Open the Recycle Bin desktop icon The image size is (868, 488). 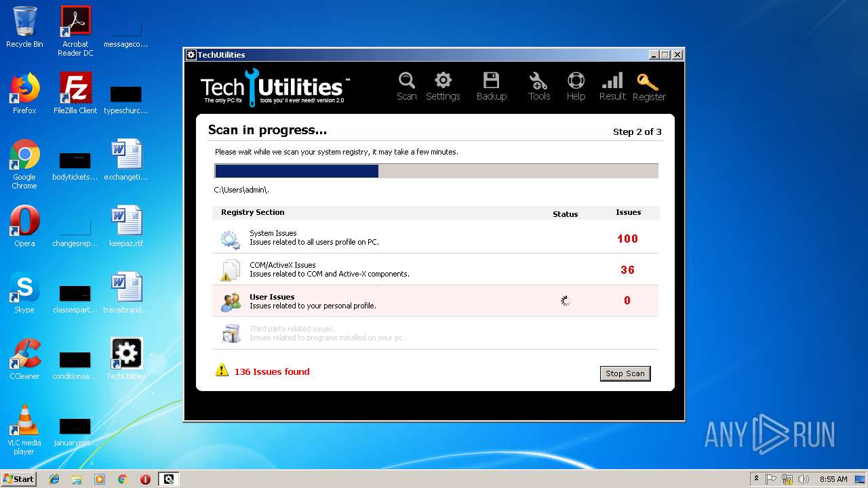(24, 27)
